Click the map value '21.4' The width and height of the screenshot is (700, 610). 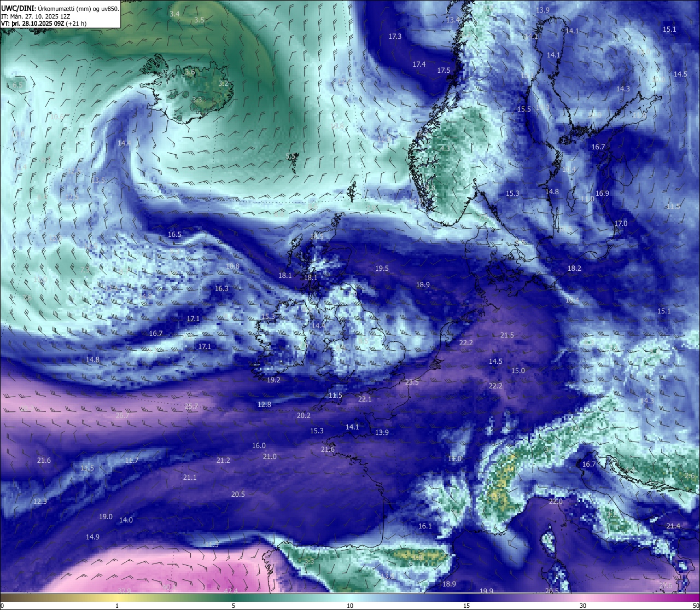673,526
